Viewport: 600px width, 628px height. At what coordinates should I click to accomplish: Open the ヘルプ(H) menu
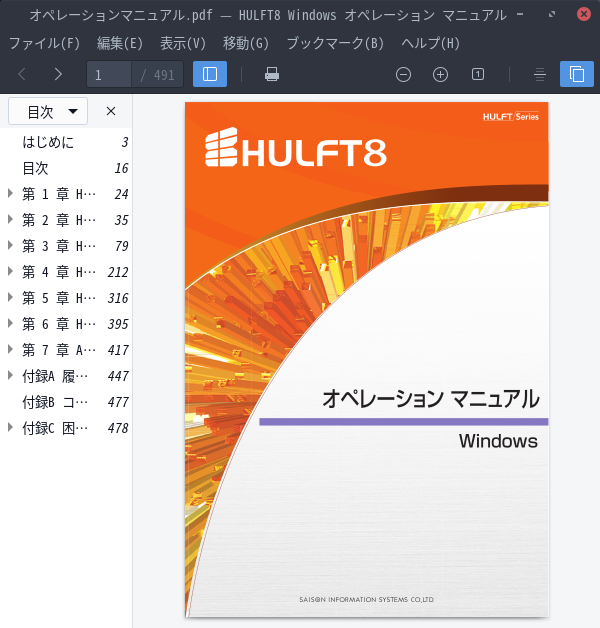click(431, 43)
